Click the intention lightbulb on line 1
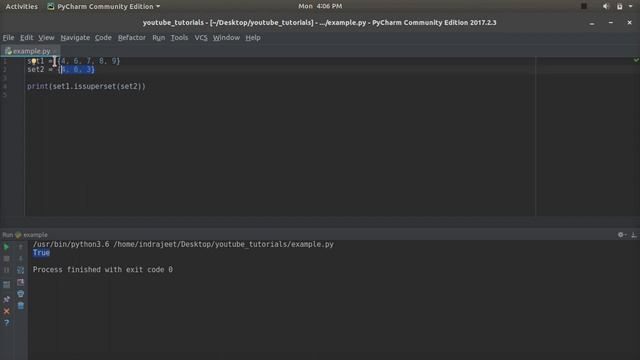 pos(34,61)
